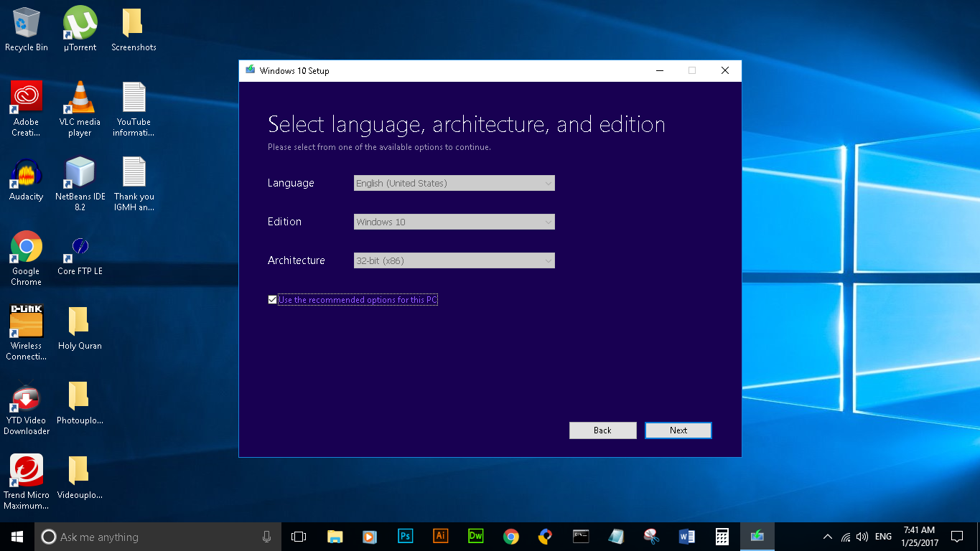Open the media player taskbar icon
This screenshot has width=980, height=551.
370,537
